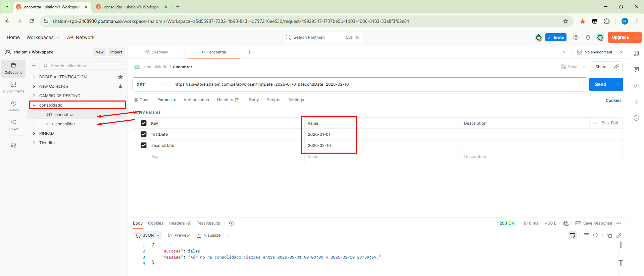
Task: Open the Flows sidebar icon
Action: pos(13,124)
